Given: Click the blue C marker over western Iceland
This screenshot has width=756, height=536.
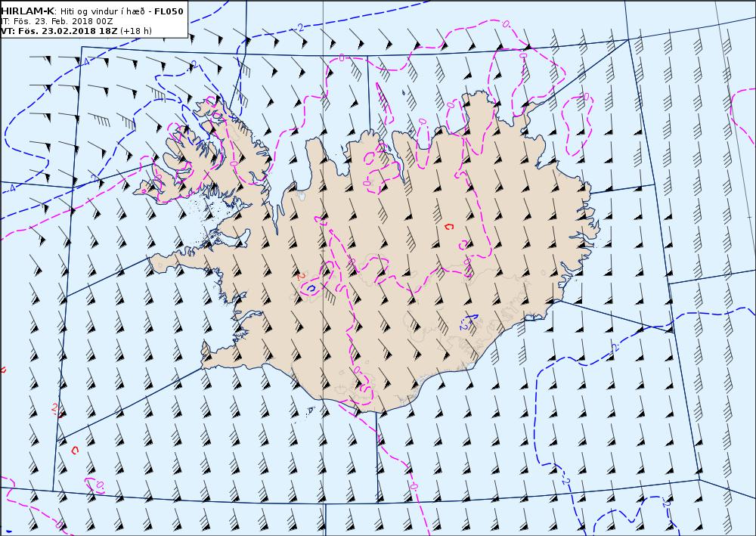Looking at the screenshot, I should 311,288.
